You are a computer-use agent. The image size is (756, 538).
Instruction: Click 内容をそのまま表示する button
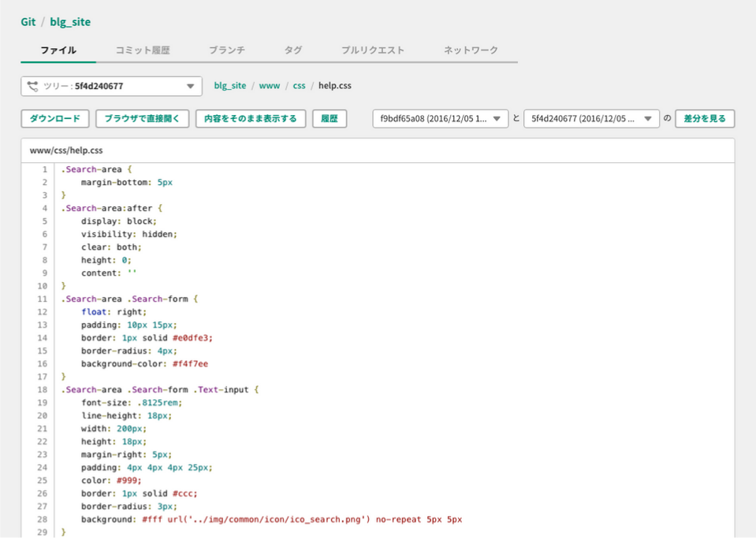click(x=251, y=118)
